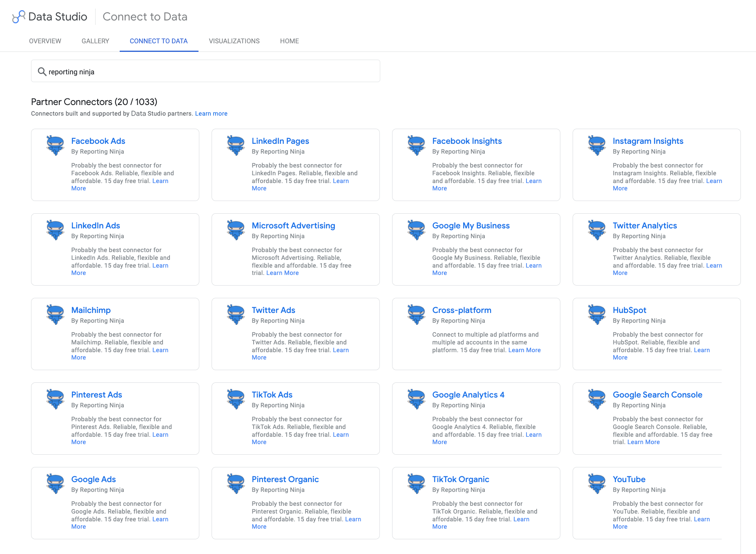Click the ninja icon on Mailchimp card

[x=55, y=314]
